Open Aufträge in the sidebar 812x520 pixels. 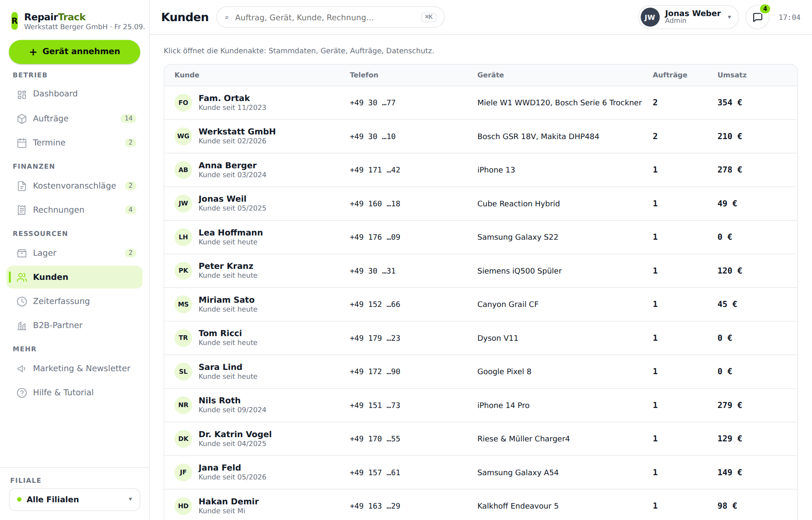74,119
